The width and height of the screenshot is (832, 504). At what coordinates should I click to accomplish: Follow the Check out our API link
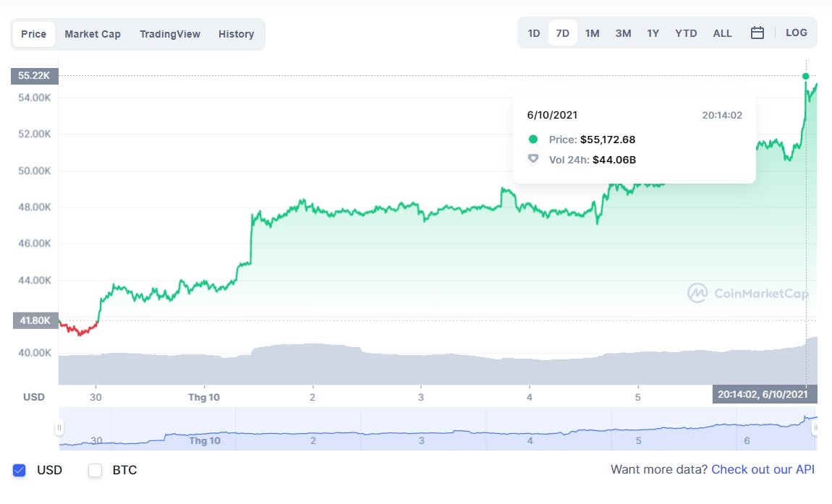tap(763, 470)
